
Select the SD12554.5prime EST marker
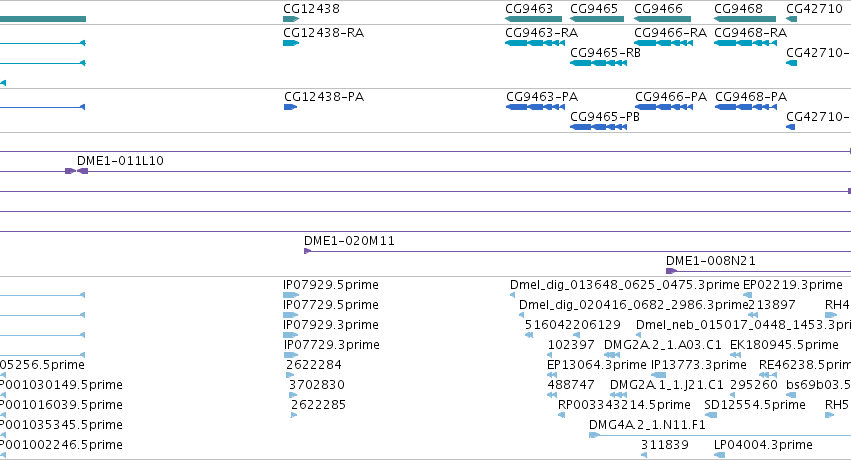click(710, 415)
